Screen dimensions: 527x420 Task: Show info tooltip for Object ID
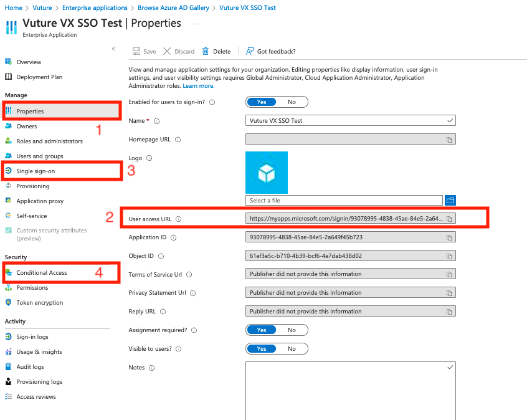(161, 256)
